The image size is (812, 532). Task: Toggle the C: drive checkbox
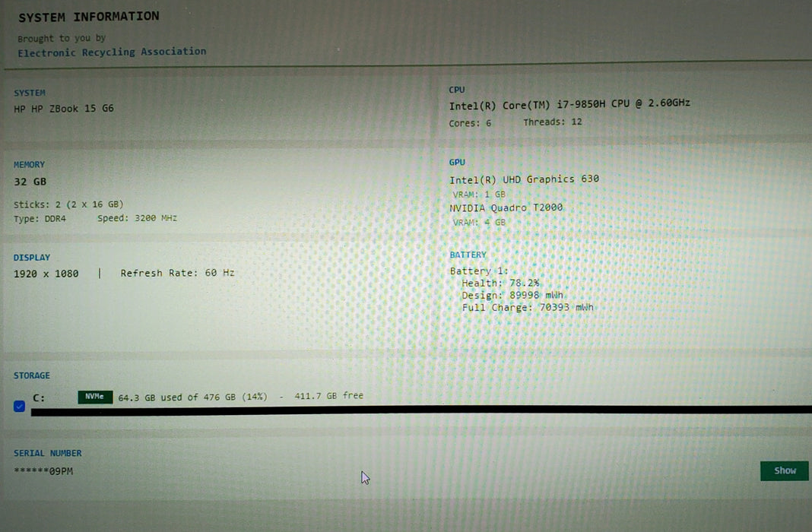pos(19,407)
